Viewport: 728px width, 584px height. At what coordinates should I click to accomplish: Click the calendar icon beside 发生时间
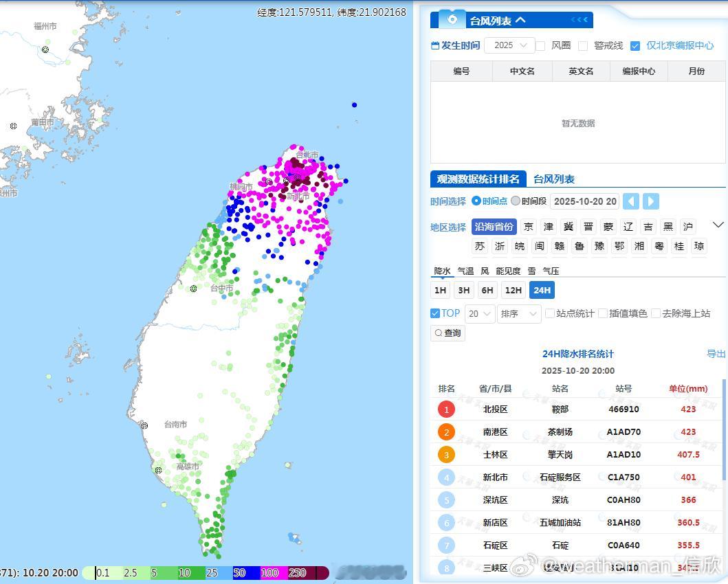[x=434, y=46]
